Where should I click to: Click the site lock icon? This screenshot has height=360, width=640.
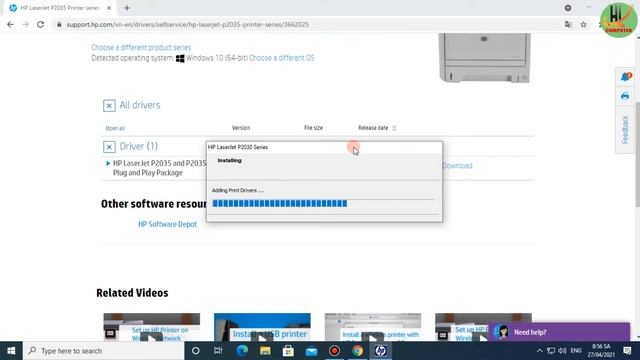pyautogui.click(x=59, y=24)
